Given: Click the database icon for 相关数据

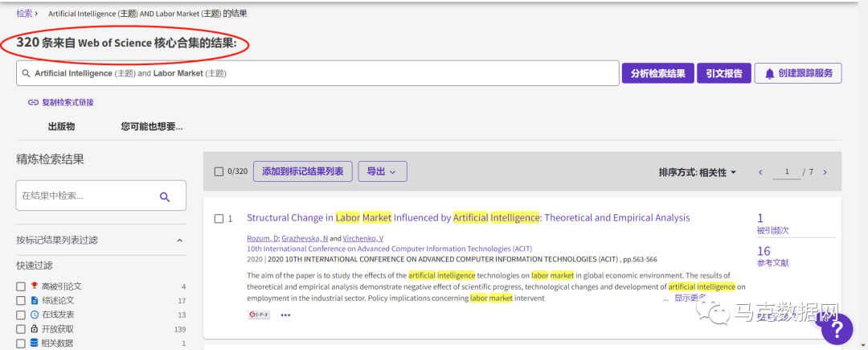Looking at the screenshot, I should click(x=35, y=343).
